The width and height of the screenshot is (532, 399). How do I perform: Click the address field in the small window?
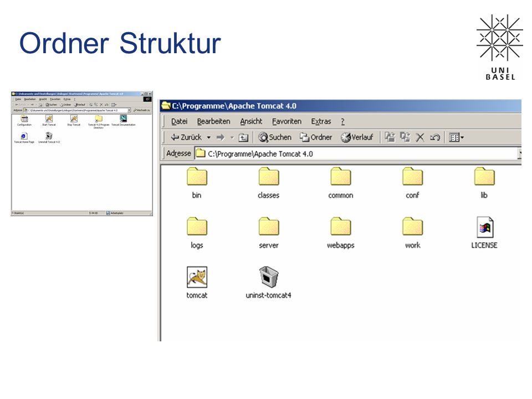tap(77, 110)
